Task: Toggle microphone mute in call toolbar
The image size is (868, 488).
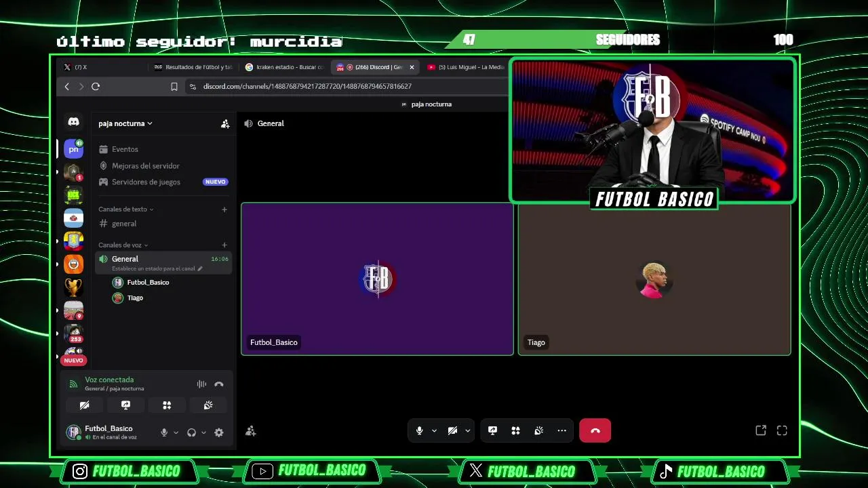Action: (419, 431)
